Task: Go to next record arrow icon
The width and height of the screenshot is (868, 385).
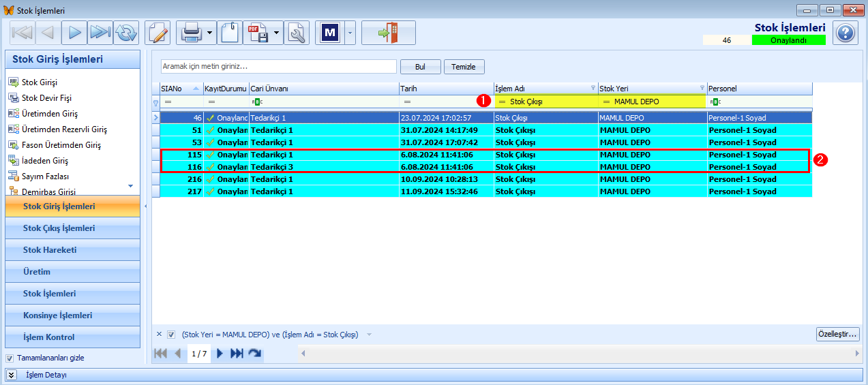Action: click(74, 33)
